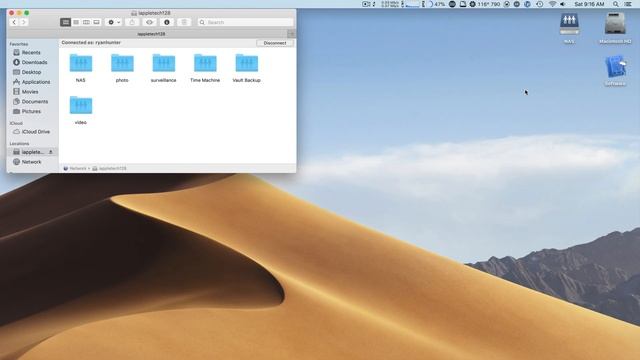
Task: Open Notification Center in menu bar
Action: 628,4
